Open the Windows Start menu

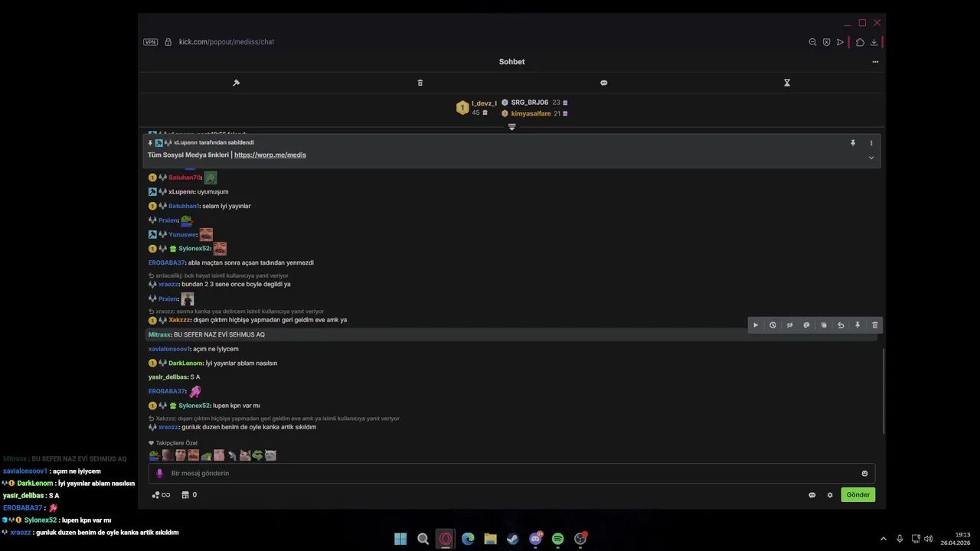(x=400, y=539)
